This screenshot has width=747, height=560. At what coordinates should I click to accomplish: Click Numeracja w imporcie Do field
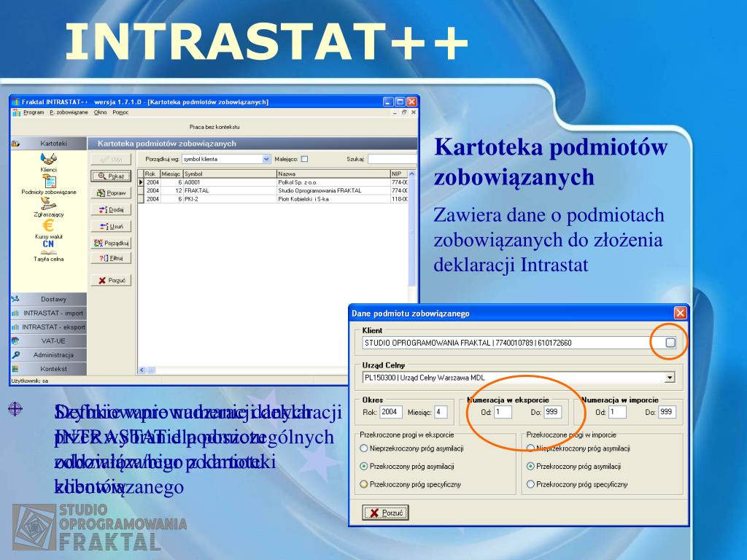pos(667,412)
